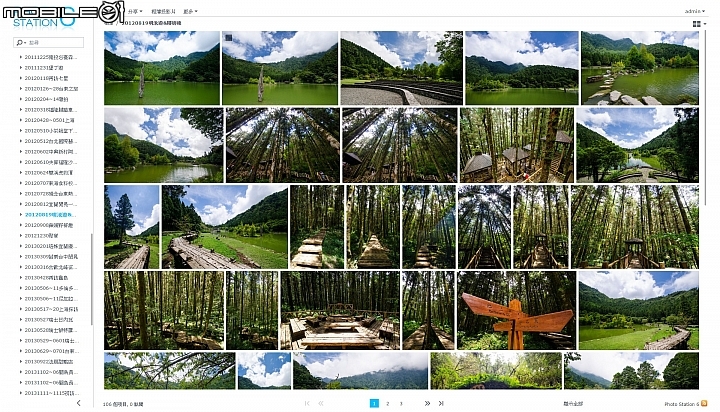Click the magnifier icon in search box

pos(19,42)
